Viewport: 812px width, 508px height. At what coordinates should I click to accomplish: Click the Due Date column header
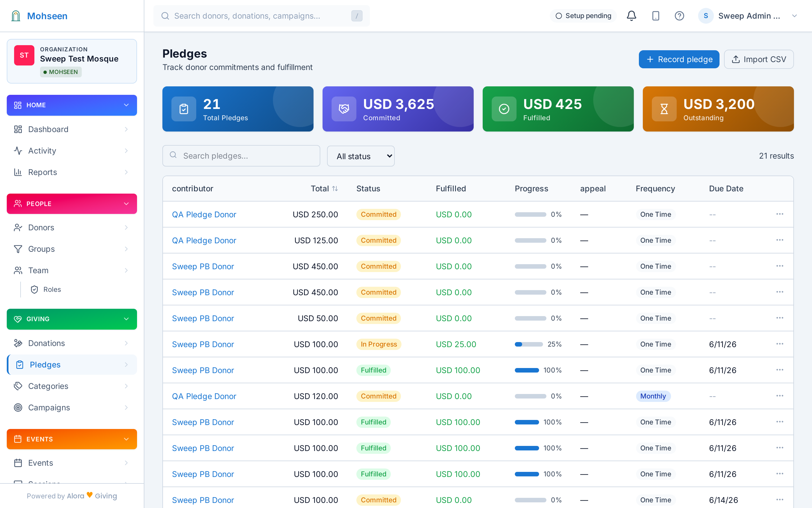coord(726,189)
